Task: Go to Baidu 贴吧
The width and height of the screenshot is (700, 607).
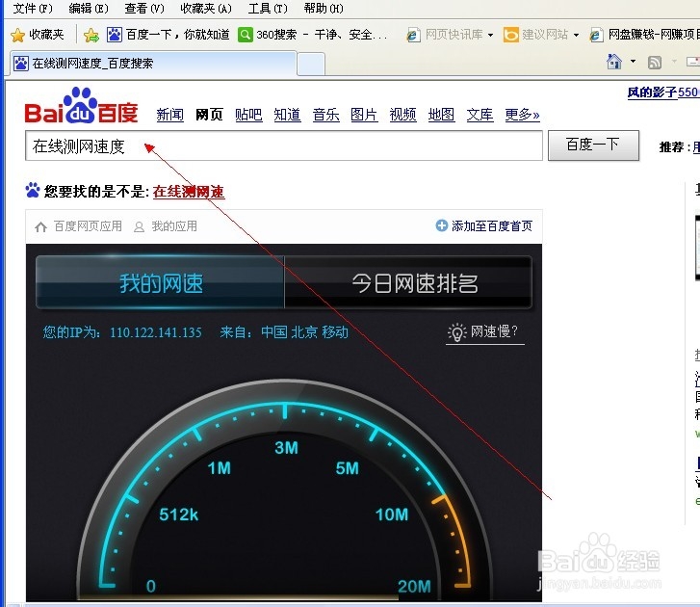Action: (x=248, y=115)
